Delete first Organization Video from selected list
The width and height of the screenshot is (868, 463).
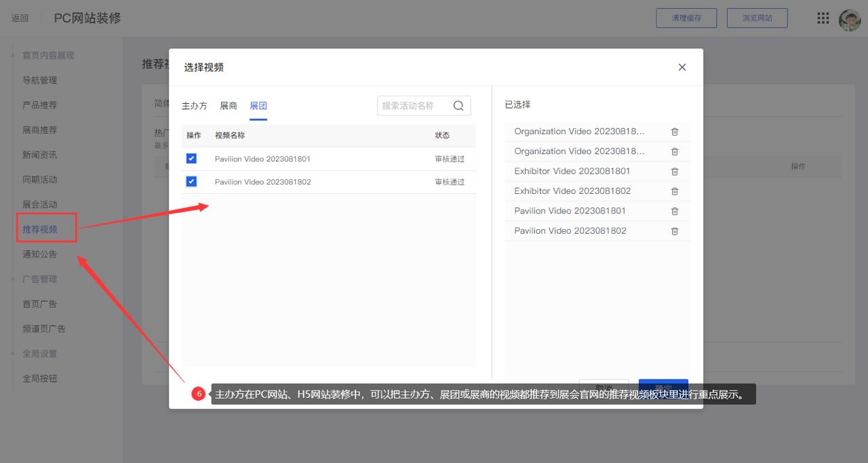pos(674,132)
